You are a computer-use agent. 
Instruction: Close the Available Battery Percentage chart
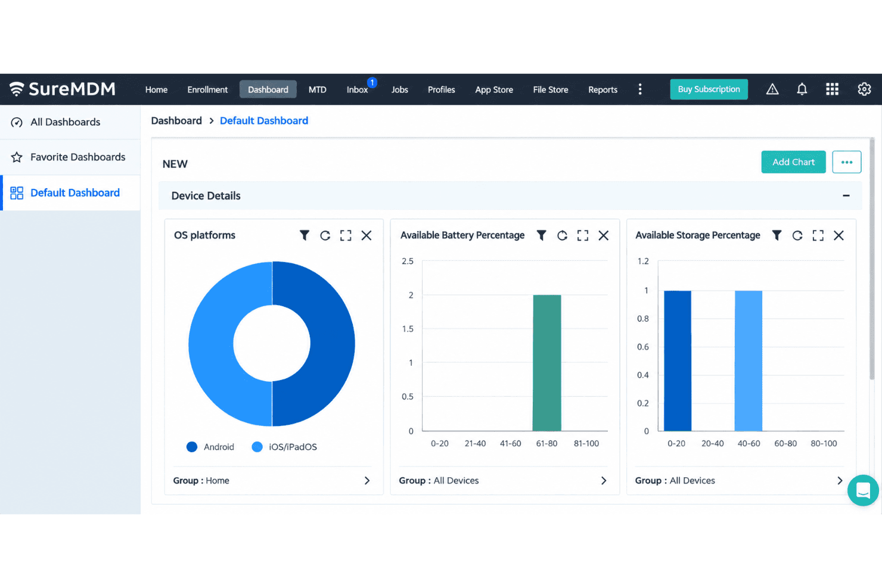pyautogui.click(x=604, y=235)
